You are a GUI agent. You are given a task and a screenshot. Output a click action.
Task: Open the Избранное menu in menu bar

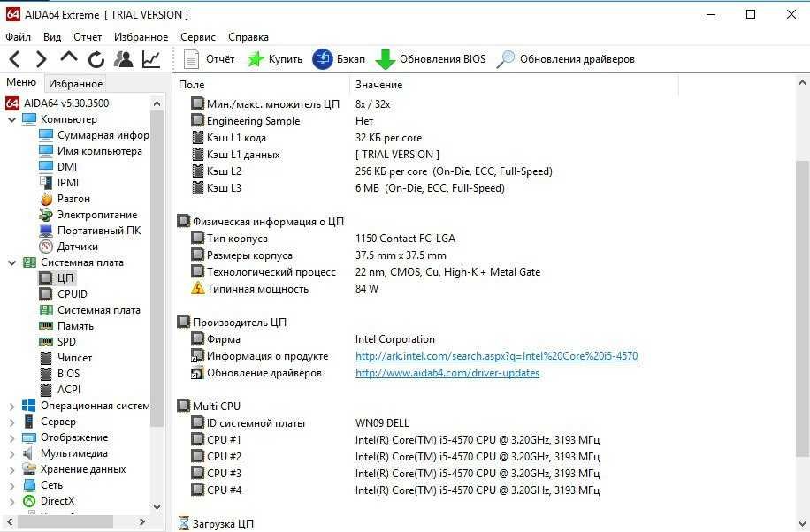tap(141, 37)
